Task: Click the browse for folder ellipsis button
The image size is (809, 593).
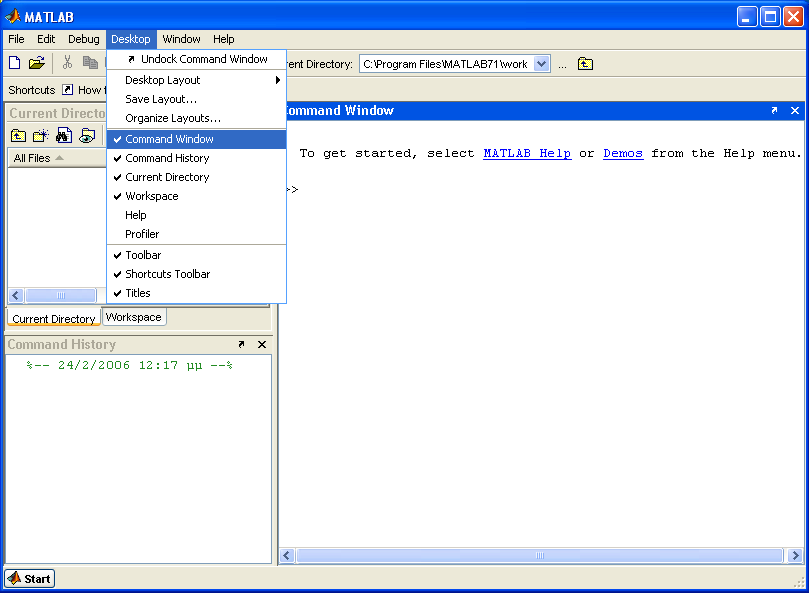Action: click(562, 65)
